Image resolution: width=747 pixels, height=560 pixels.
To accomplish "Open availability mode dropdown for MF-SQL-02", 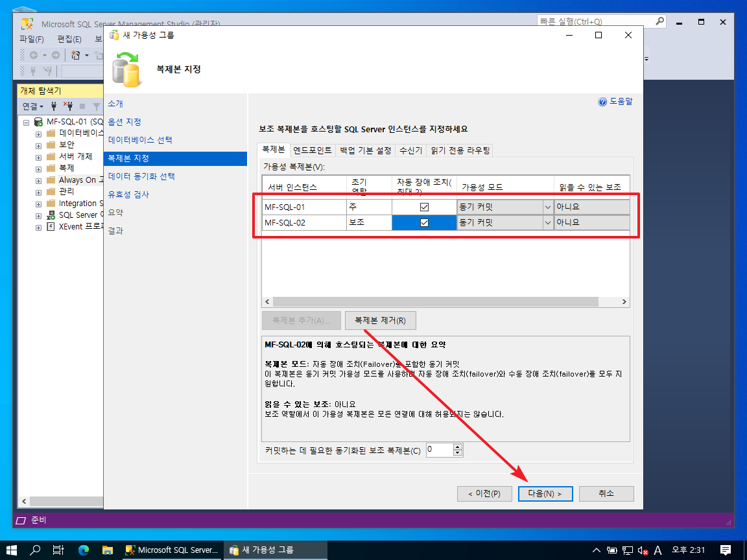I will (x=547, y=222).
